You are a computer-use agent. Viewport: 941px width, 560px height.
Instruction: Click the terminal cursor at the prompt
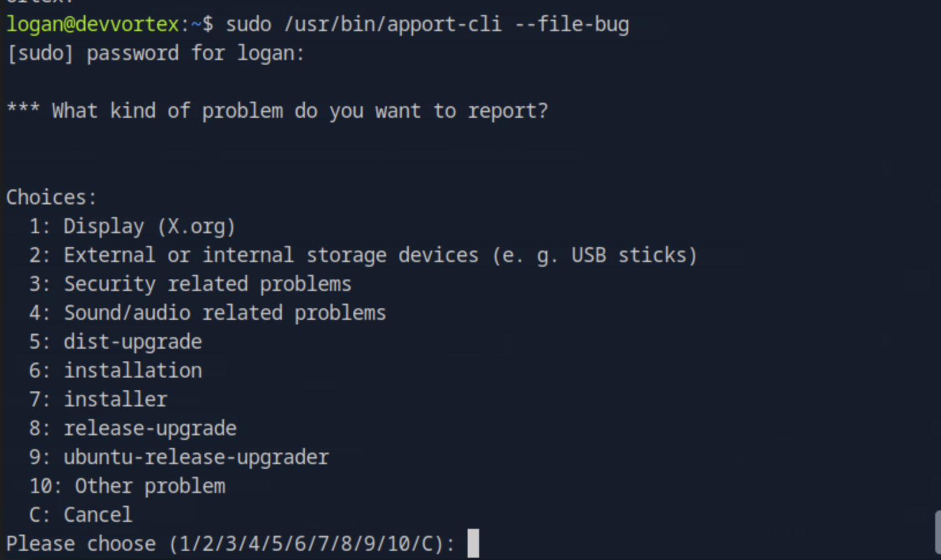pos(473,543)
